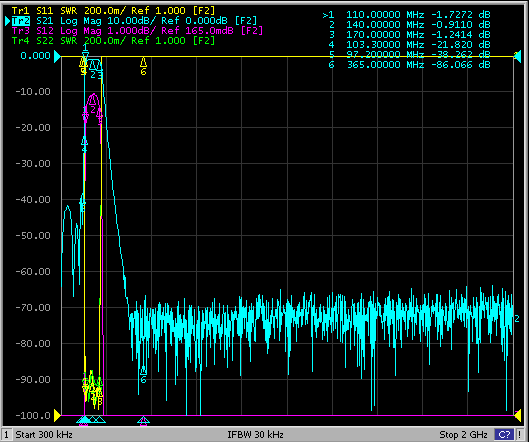Select marker 6 readout at 365 MHz
529x442 pixels.
coord(409,65)
